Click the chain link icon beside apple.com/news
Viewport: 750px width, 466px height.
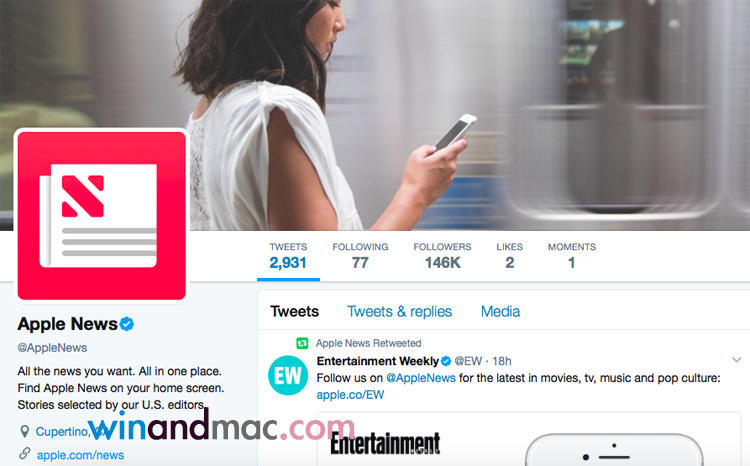[24, 454]
